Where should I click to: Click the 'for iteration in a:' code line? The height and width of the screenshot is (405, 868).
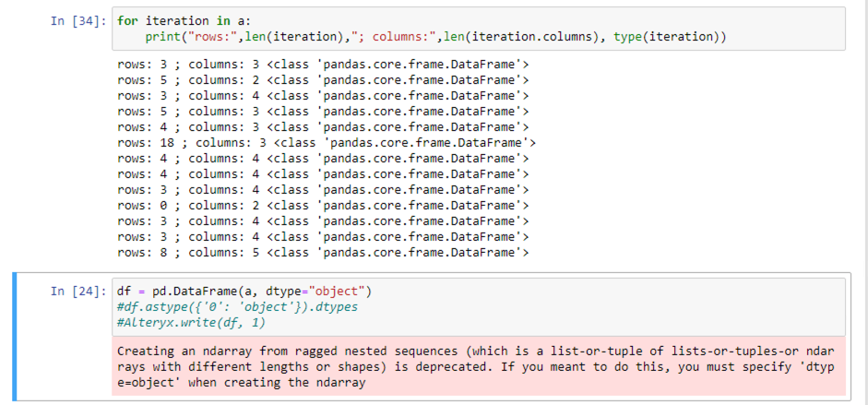pyautogui.click(x=184, y=21)
